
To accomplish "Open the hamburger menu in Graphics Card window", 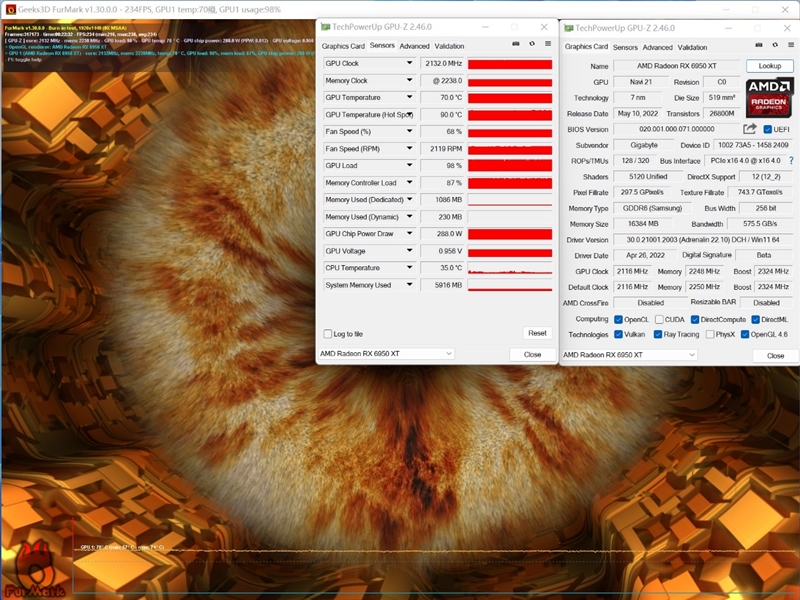I will coord(791,45).
